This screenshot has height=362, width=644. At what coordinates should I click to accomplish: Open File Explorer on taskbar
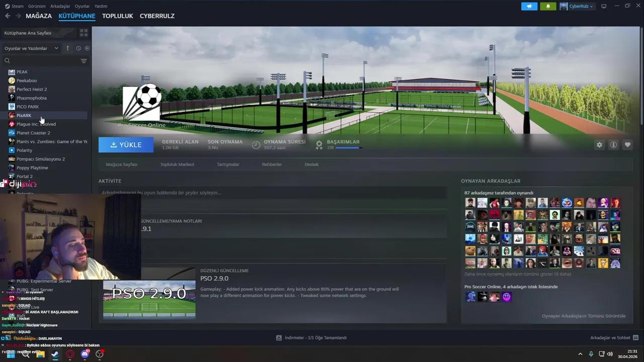pyautogui.click(x=40, y=354)
